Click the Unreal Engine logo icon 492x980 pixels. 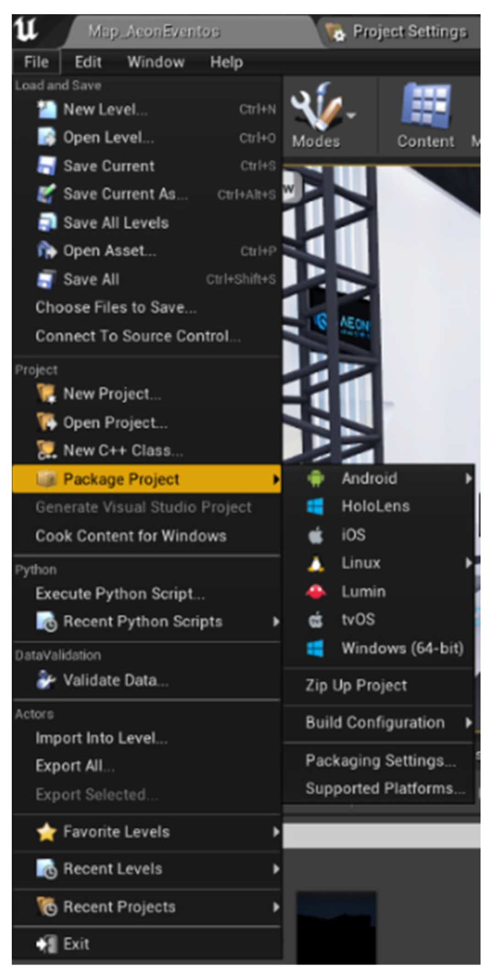pos(26,30)
